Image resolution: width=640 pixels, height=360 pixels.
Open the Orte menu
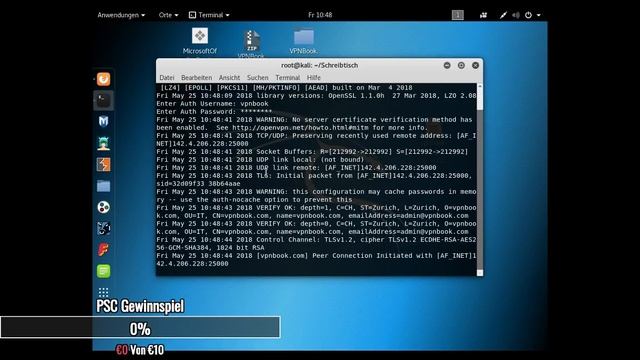pos(168,15)
